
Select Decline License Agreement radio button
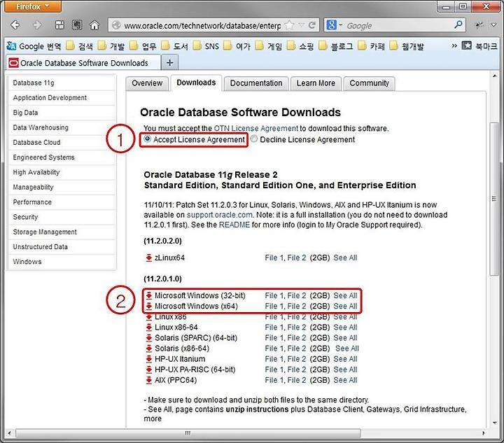tap(254, 139)
